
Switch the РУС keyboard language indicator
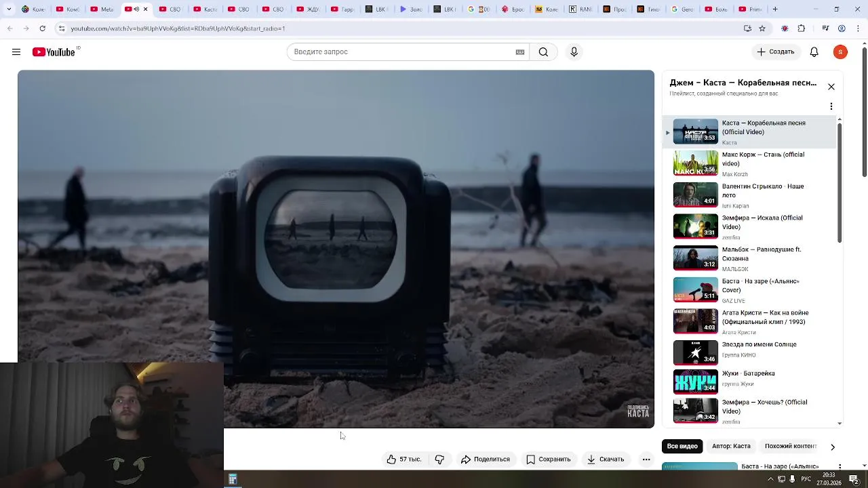(x=806, y=479)
